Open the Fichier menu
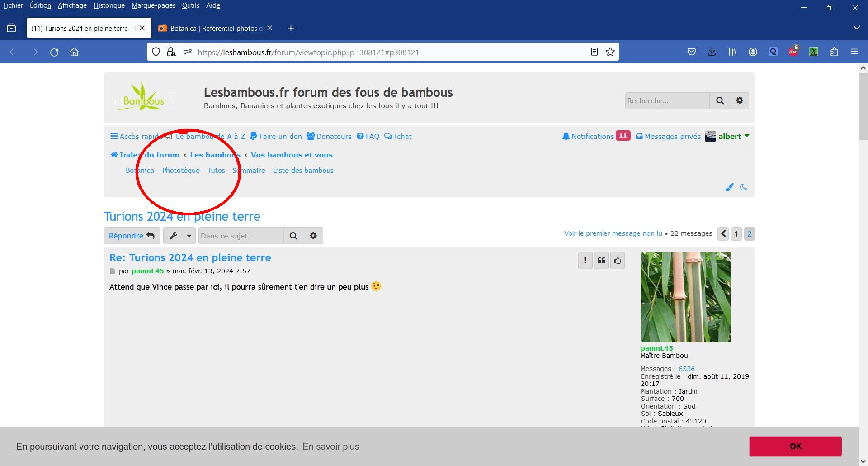This screenshot has width=868, height=466. (13, 5)
